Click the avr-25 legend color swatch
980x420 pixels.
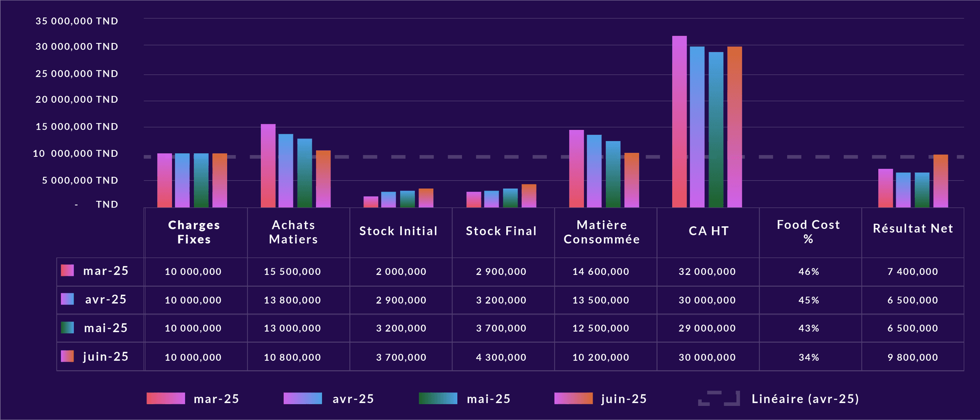[x=303, y=399]
